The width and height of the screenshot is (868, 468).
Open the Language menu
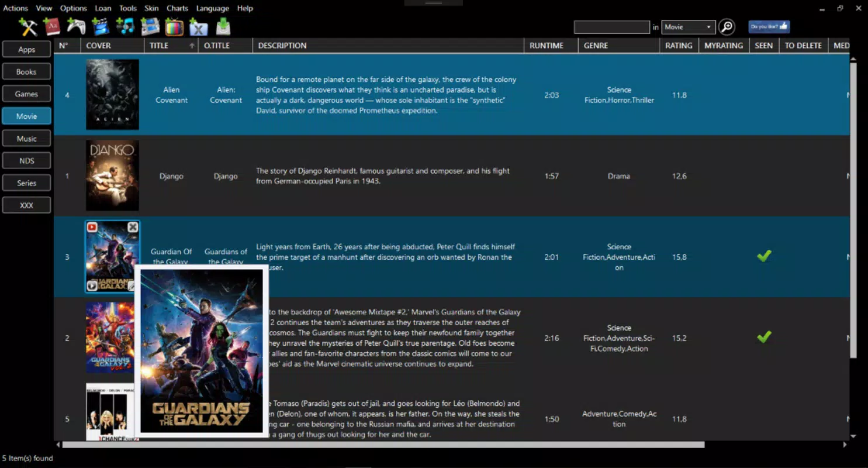coord(212,8)
